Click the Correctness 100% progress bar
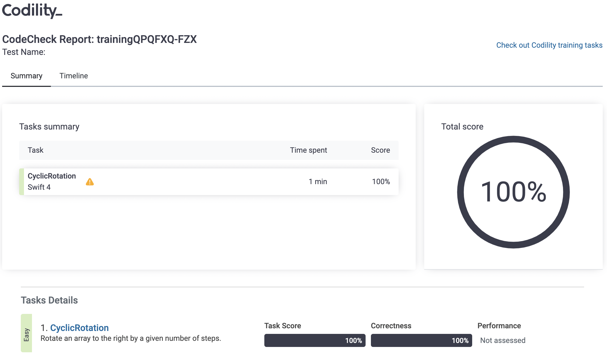The image size is (607, 364). [421, 340]
